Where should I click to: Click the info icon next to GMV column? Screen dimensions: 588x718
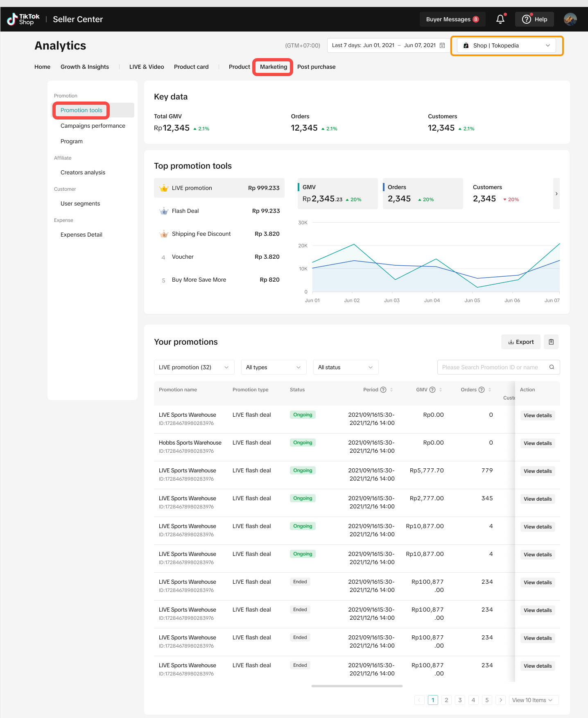pyautogui.click(x=432, y=390)
